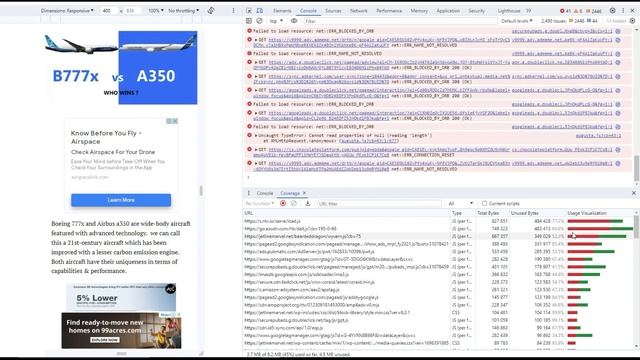
Task: Switch to the Sources tab
Action: pos(333,11)
